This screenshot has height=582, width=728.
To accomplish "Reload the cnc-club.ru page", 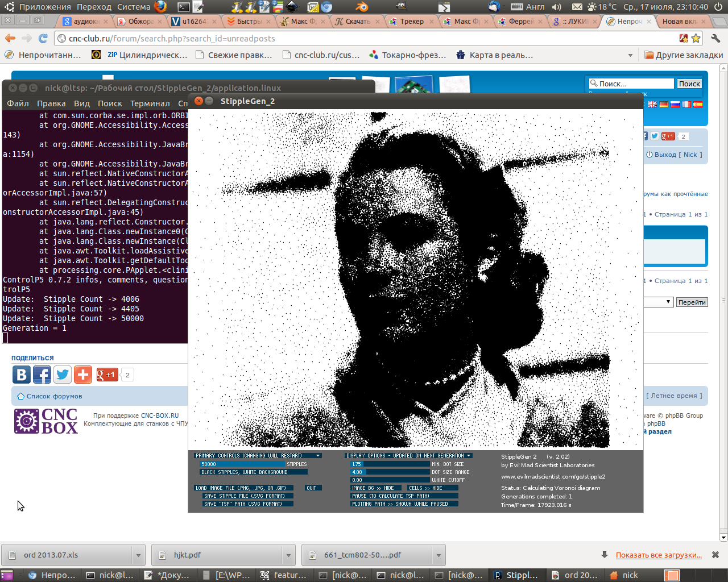I will [x=43, y=39].
